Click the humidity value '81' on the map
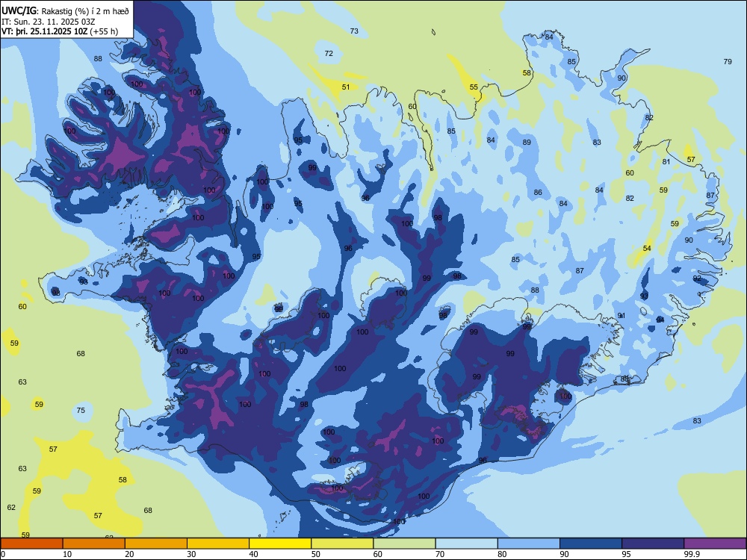The width and height of the screenshot is (747, 560). 666,162
